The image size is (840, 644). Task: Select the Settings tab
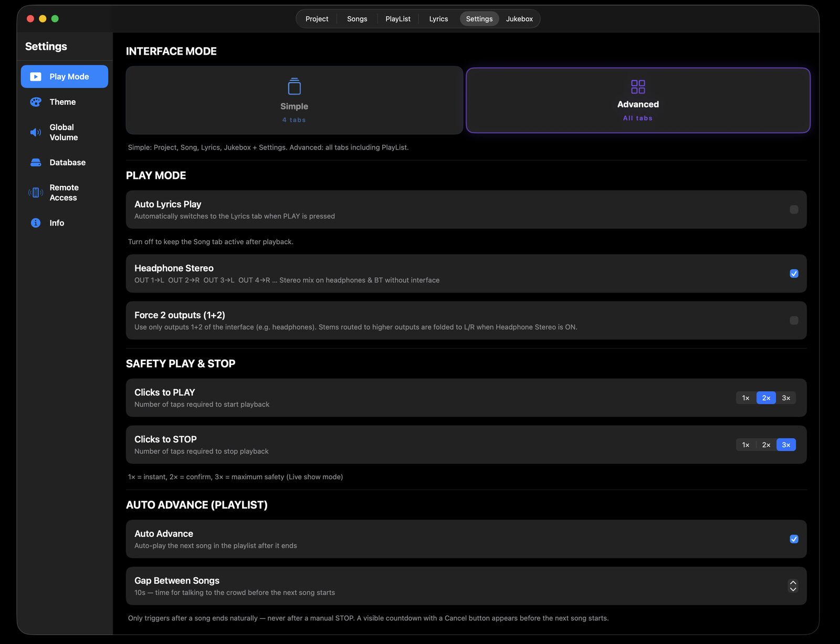[479, 19]
